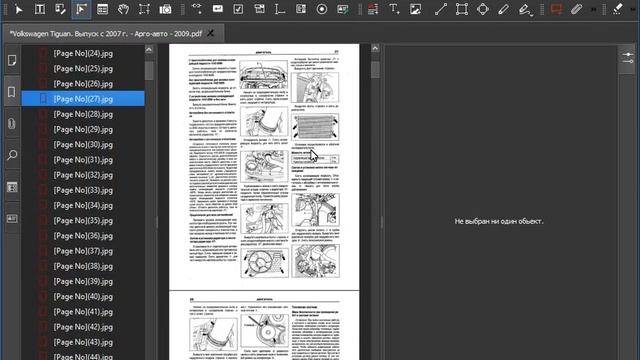Click the highlighted edit objects tool
Screen dimensions: 640x360
coord(81,9)
